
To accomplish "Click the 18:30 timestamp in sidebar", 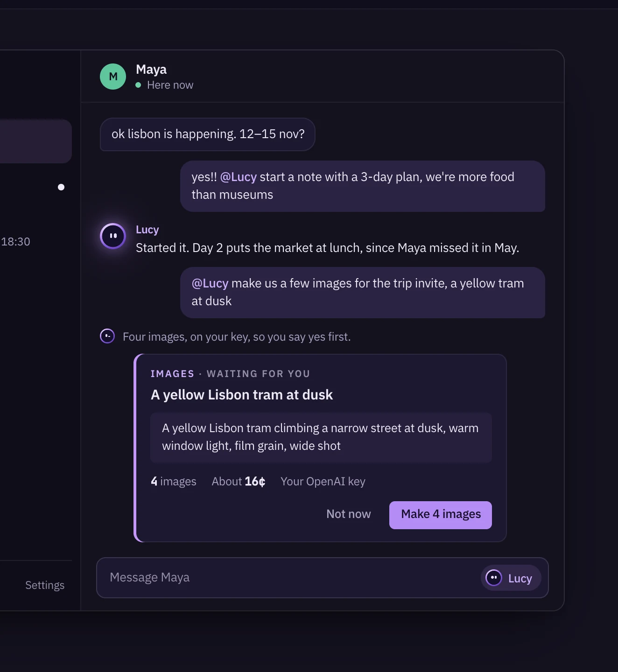I will pos(15,242).
